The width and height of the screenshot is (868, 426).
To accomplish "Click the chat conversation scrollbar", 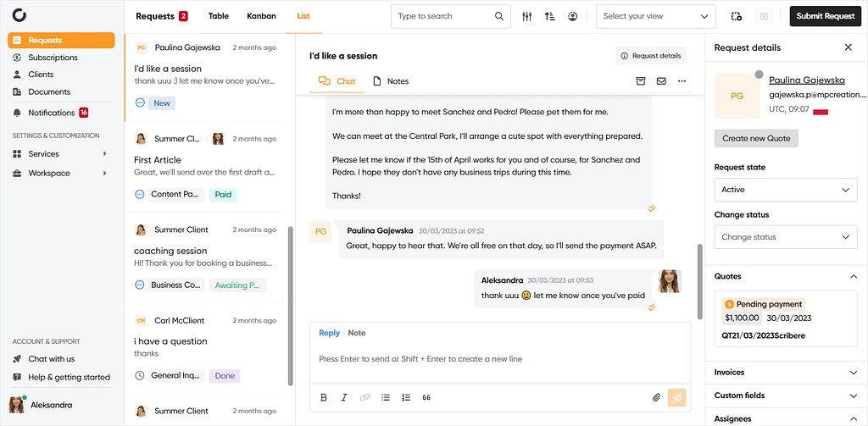I will (x=699, y=281).
